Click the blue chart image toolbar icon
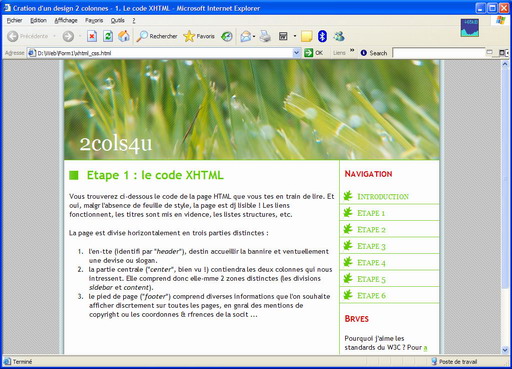This screenshot has height=369, width=512. point(470,28)
